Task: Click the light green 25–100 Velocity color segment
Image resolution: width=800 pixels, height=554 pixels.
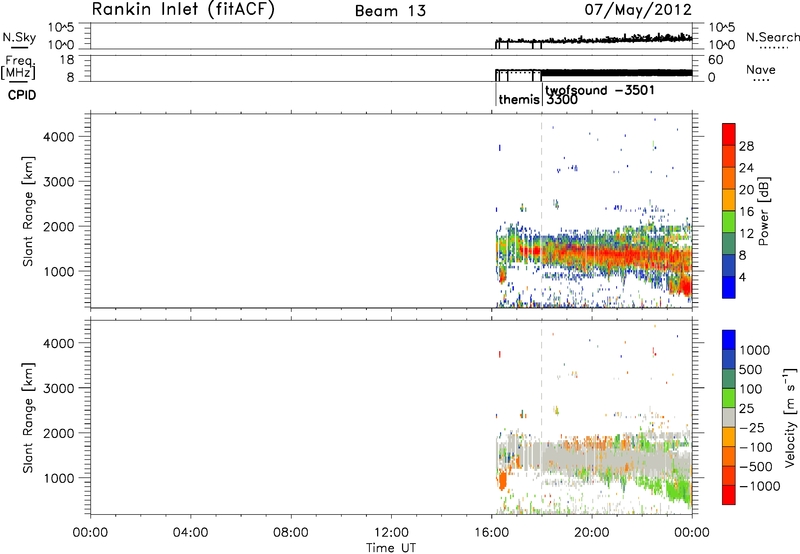Action: 729,398
